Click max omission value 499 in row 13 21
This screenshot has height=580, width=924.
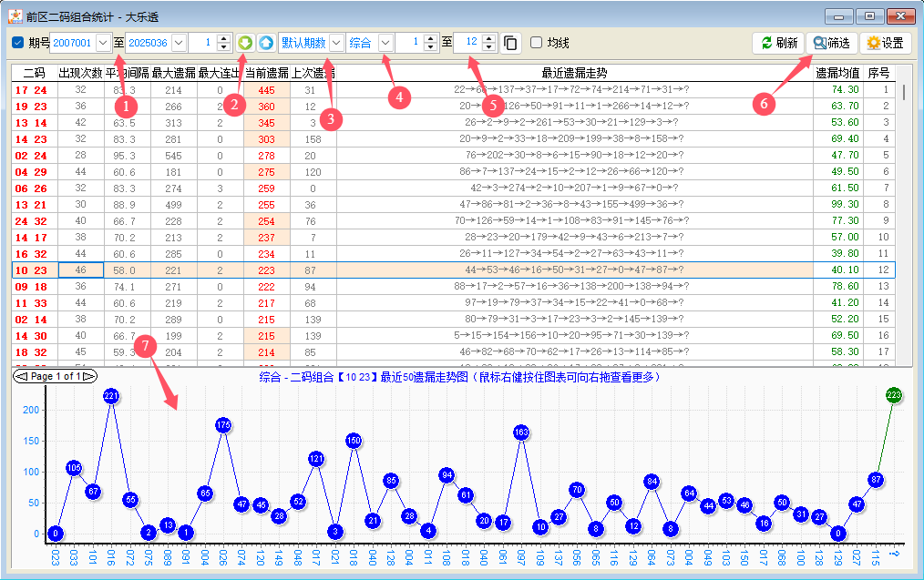pos(173,205)
